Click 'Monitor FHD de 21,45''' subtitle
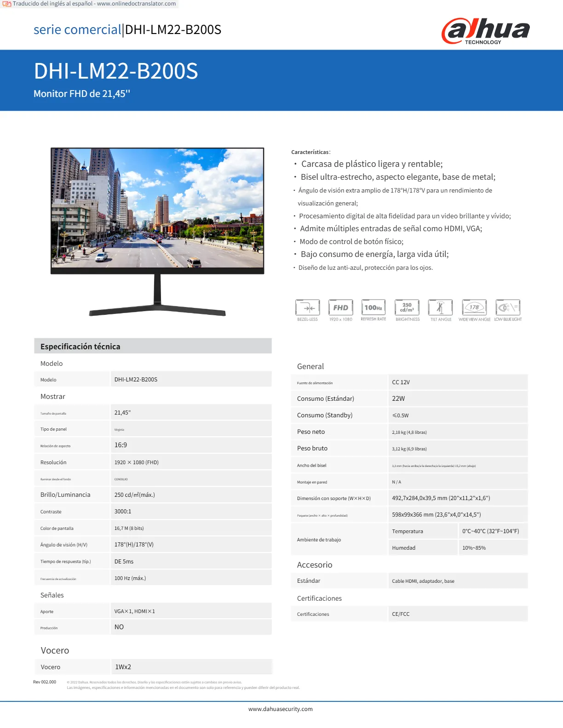 (x=82, y=94)
